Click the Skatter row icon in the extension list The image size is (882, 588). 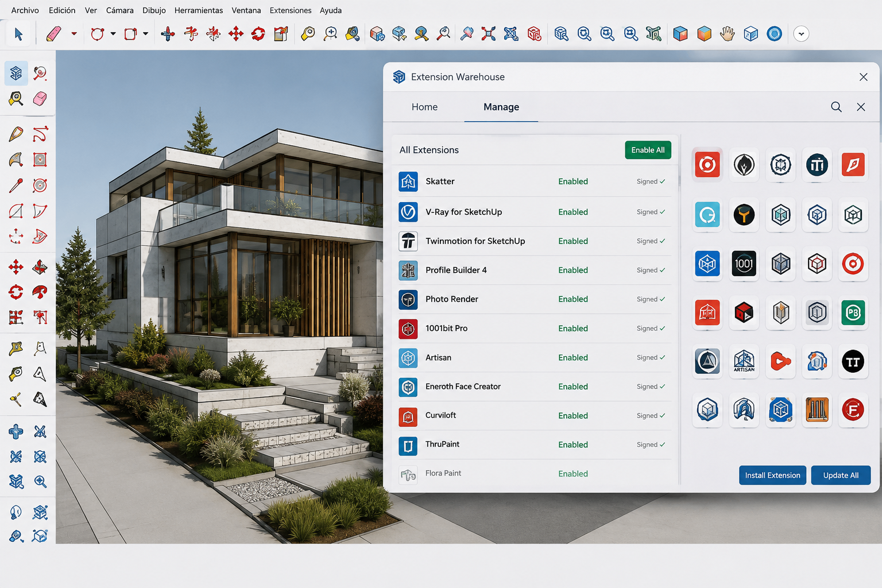coord(408,181)
